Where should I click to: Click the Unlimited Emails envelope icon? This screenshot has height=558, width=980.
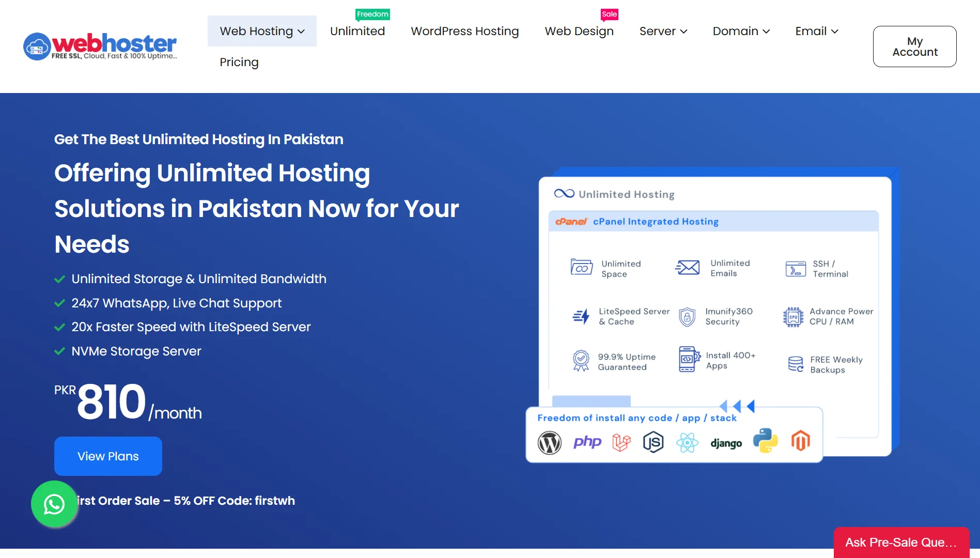click(687, 268)
